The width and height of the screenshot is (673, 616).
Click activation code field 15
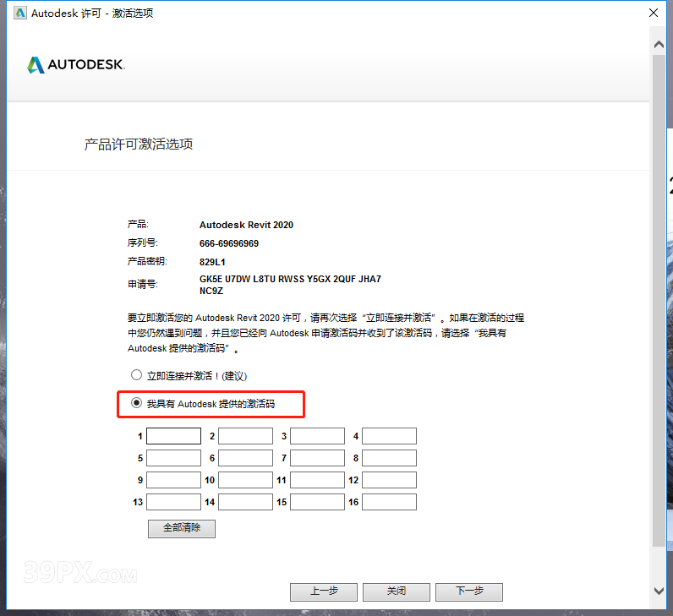point(317,502)
